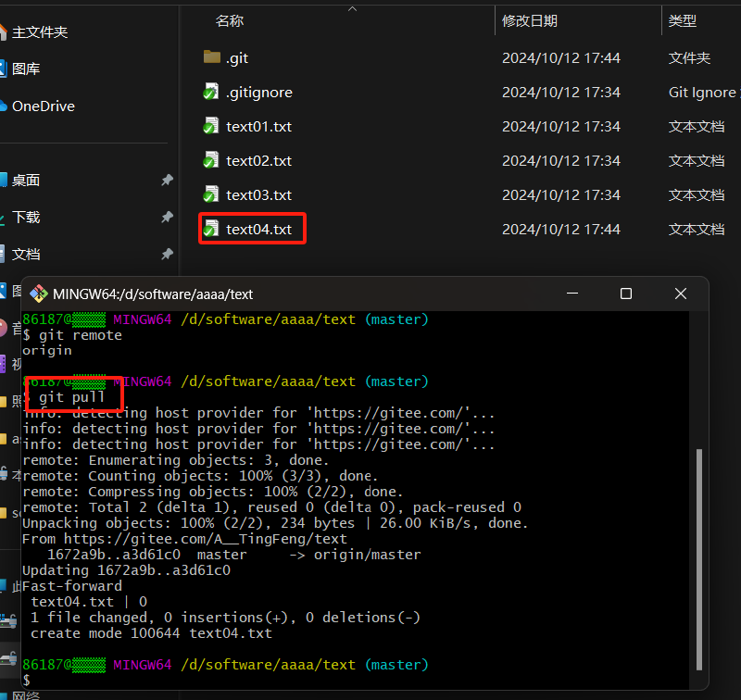Viewport: 741px width, 700px height.
Task: Sort files by the 修改日期 column header
Action: pos(530,20)
